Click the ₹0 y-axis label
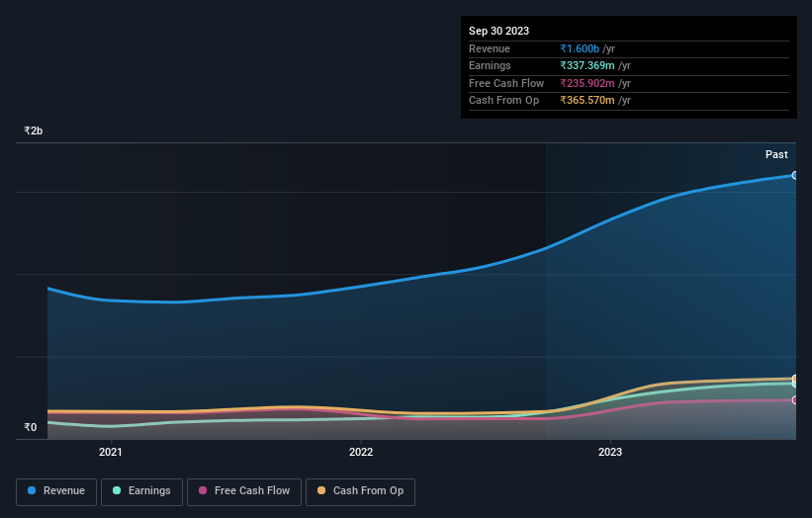Image resolution: width=812 pixels, height=518 pixels. coord(31,427)
